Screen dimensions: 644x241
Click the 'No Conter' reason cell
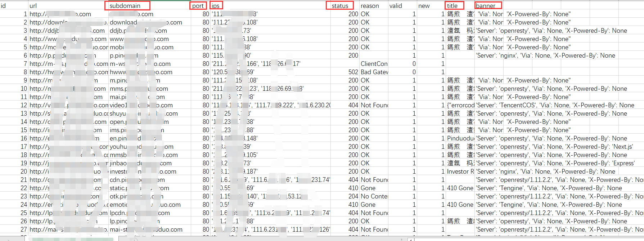point(374,196)
